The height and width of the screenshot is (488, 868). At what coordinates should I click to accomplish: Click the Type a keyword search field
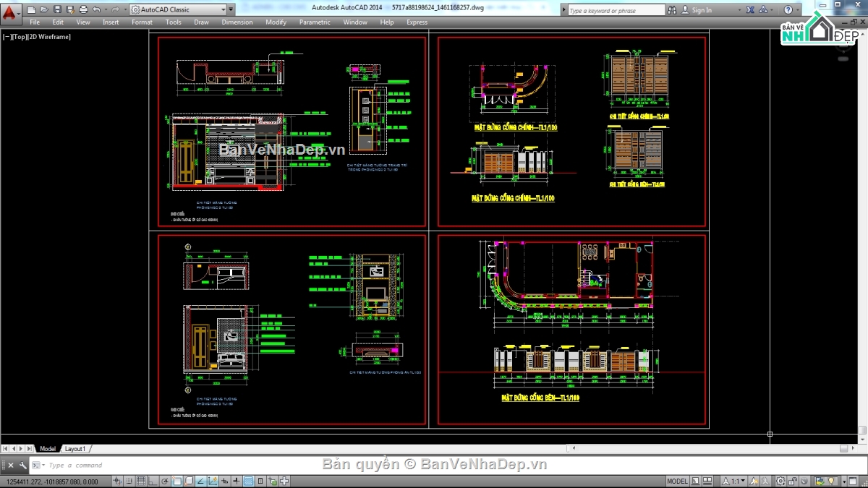615,10
